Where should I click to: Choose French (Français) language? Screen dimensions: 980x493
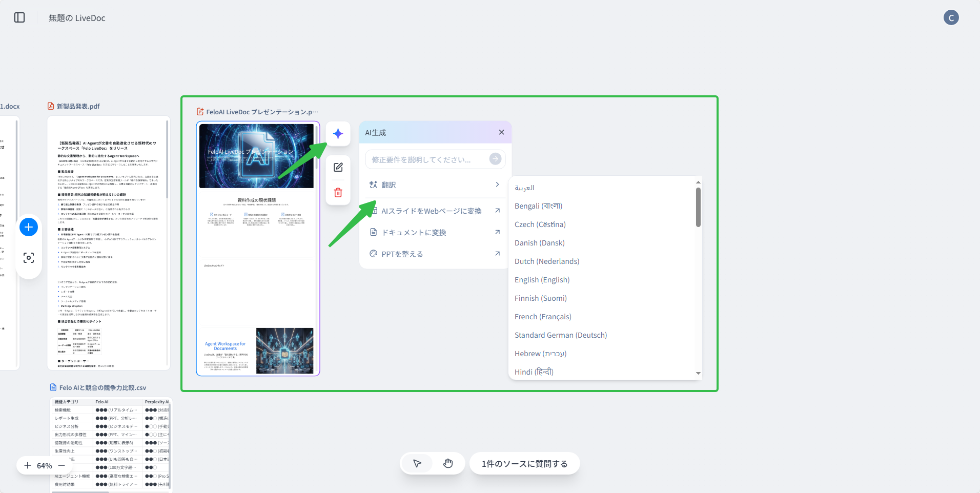tap(543, 317)
